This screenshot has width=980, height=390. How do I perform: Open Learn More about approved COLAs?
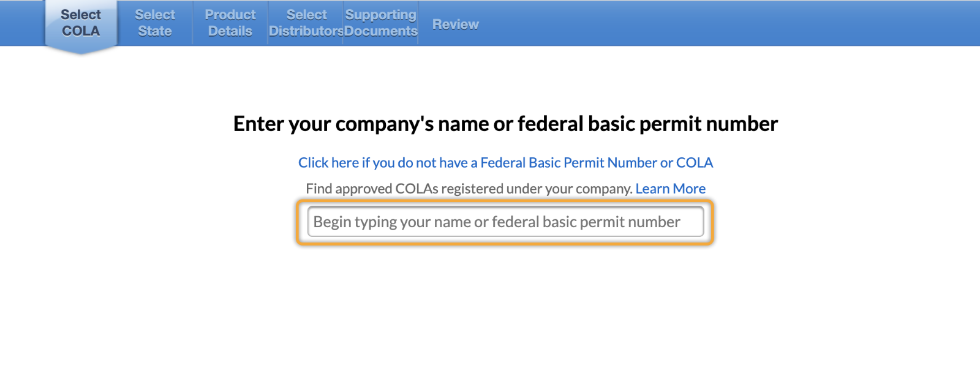pos(671,189)
